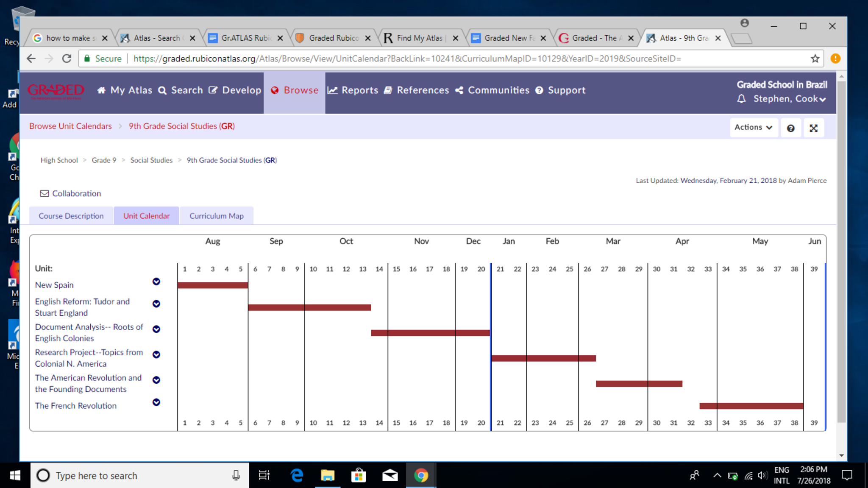Open the Course Description tab

click(71, 216)
